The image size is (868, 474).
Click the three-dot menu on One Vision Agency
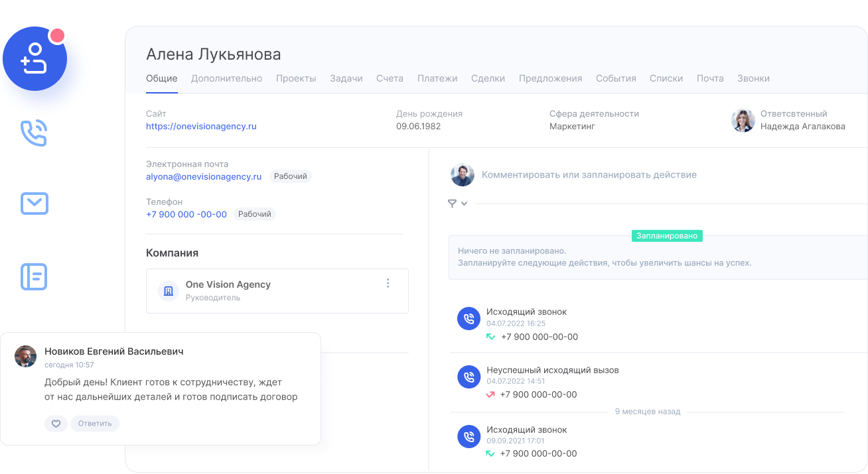388,284
